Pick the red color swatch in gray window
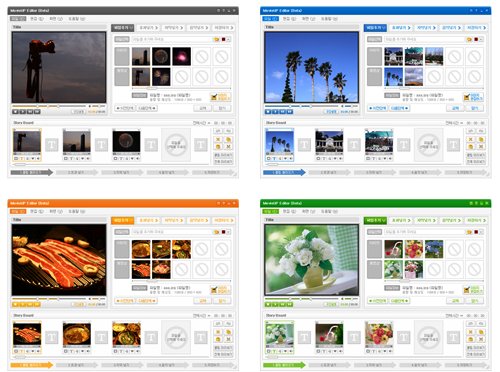This screenshot has width=500, height=372. [224, 39]
